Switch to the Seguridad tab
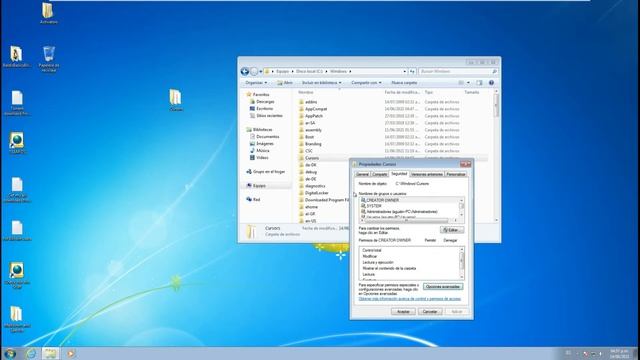 (399, 174)
